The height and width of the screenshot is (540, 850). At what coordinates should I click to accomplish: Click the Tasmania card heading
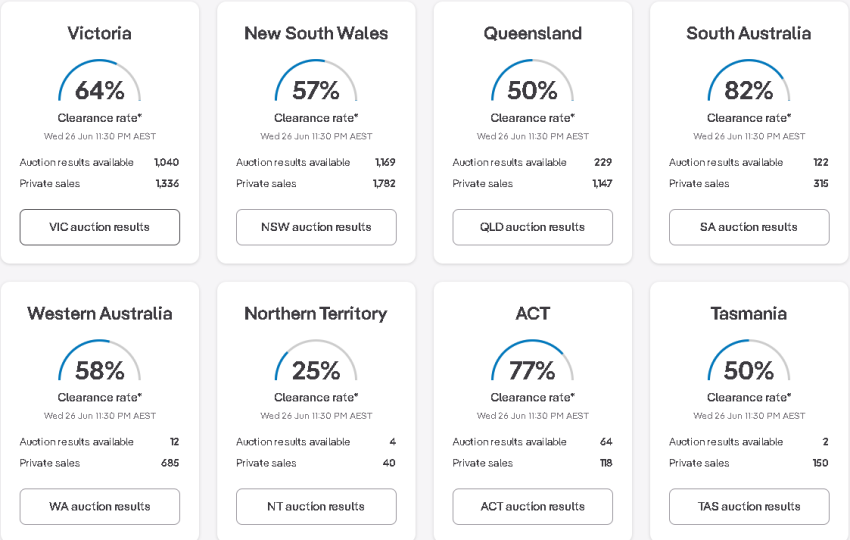click(749, 313)
